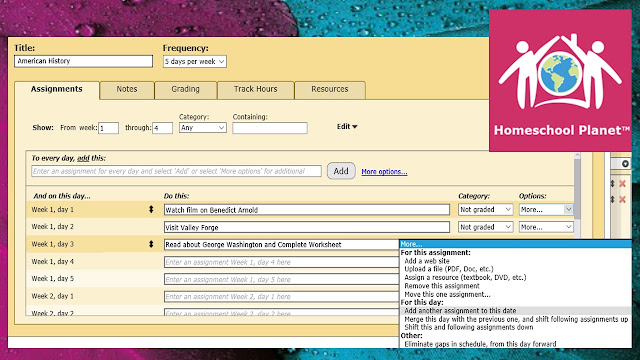Click the Add button
Image resolution: width=640 pixels, height=360 pixels.
341,171
